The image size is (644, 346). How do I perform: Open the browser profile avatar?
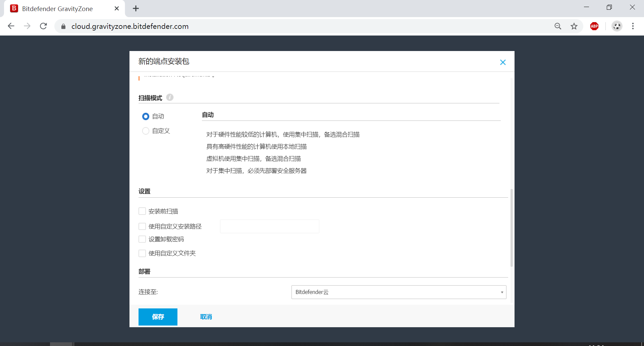click(617, 26)
